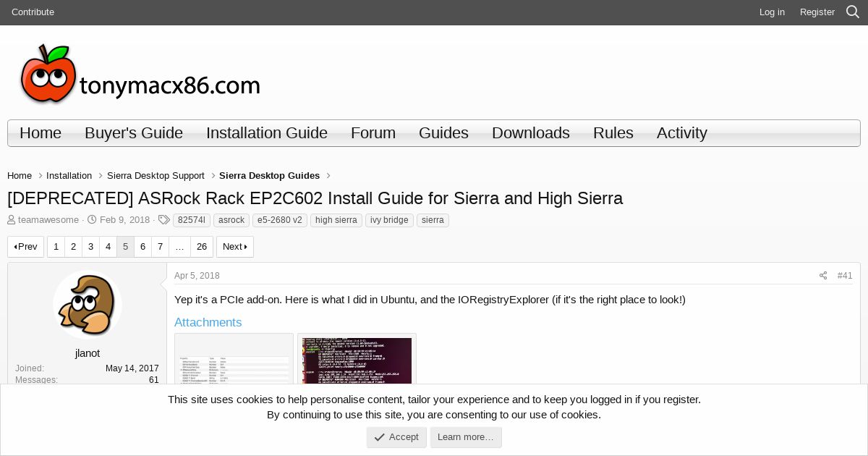The height and width of the screenshot is (456, 868).
Task: Select the sierra tag
Action: (433, 220)
